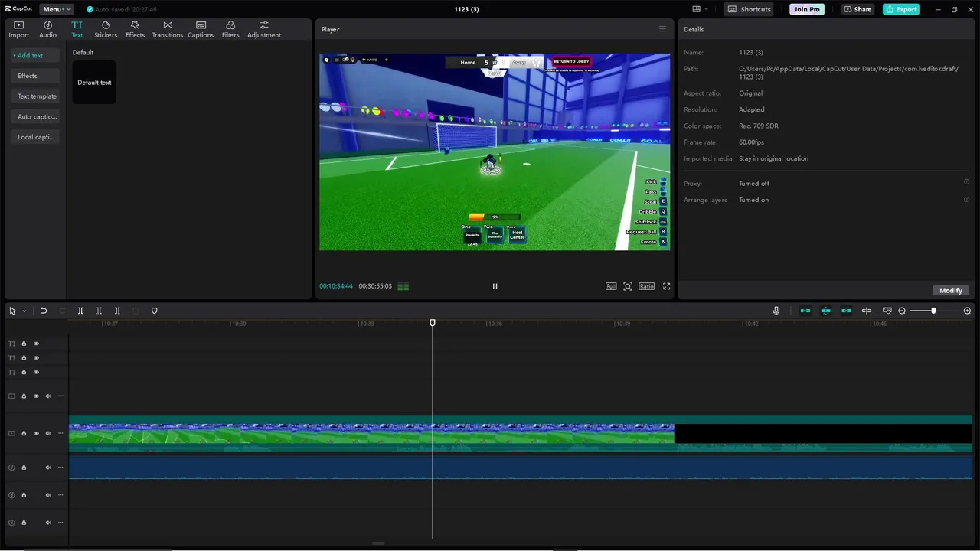Add a marker with the shield icon

point(154,311)
